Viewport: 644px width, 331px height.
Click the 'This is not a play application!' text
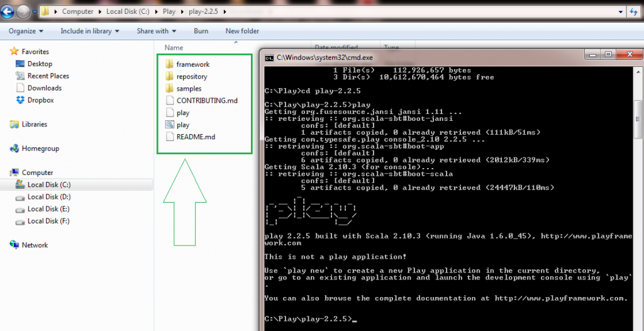[336, 257]
